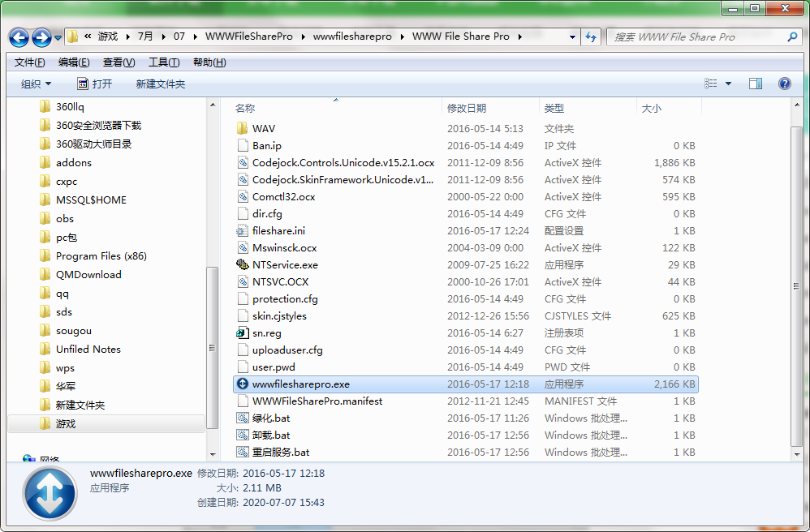This screenshot has height=532, width=810.
Task: Select skin.cjstyles file icon
Action: pyautogui.click(x=243, y=315)
